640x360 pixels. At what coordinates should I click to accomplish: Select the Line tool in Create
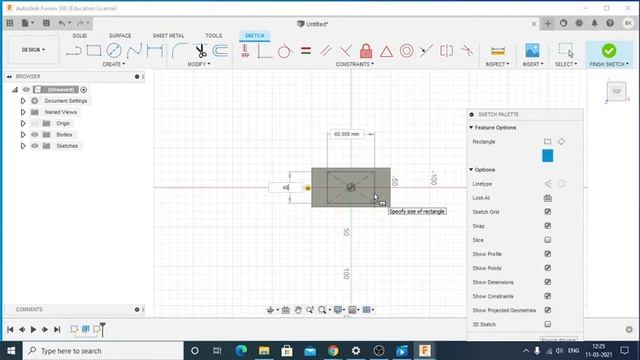73,51
